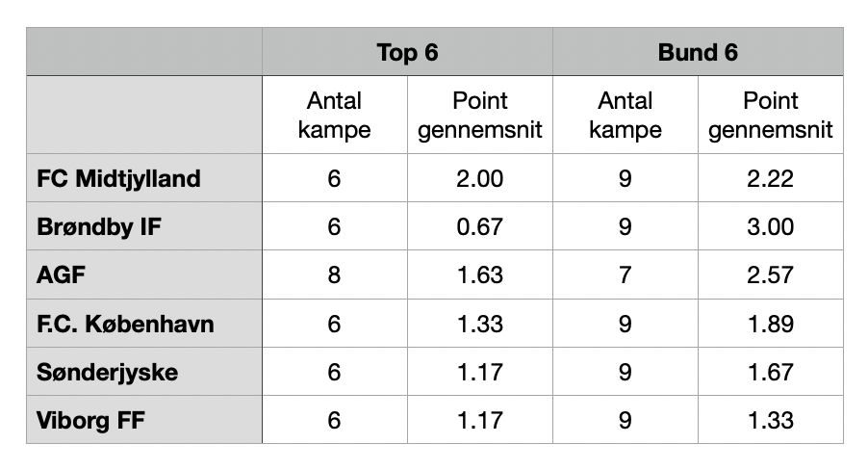Select Point gennemsnit header under Bund 6
The image size is (868, 470).
(x=771, y=115)
